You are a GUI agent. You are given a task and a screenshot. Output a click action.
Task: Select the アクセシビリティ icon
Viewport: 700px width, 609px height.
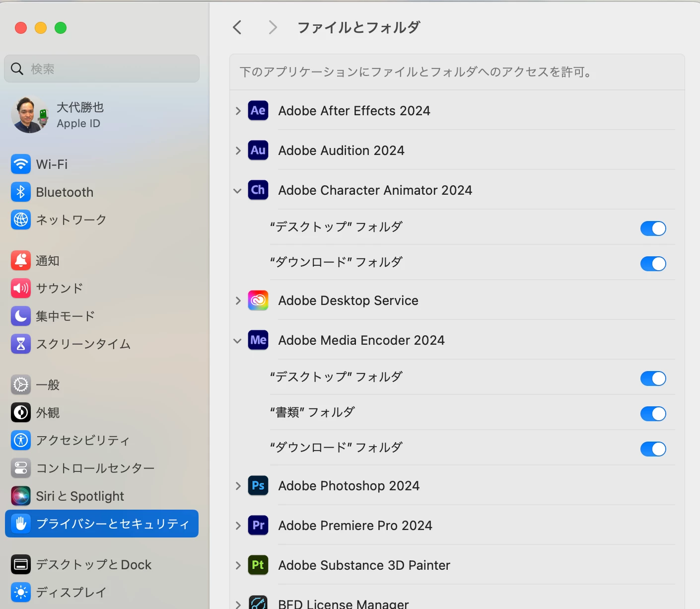pyautogui.click(x=21, y=440)
